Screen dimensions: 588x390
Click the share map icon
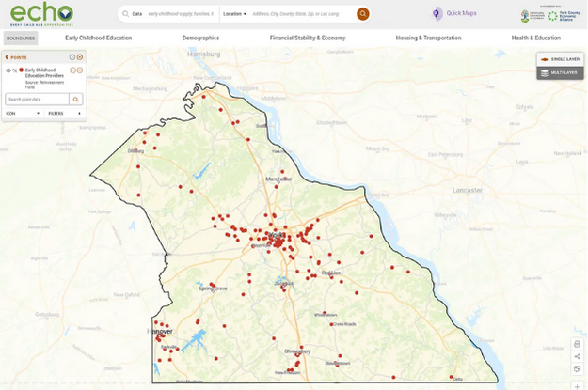coord(577,356)
